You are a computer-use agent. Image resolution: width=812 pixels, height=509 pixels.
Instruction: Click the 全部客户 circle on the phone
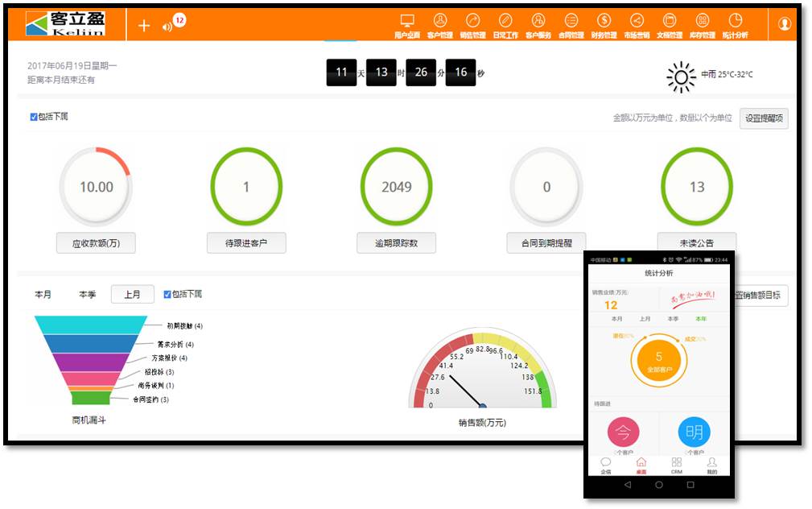click(659, 360)
